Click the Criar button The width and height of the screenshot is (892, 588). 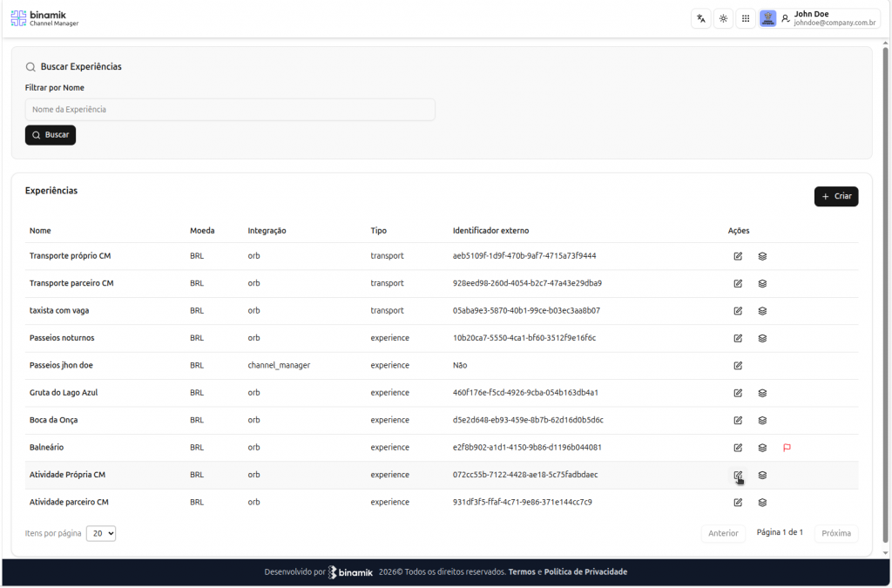(x=835, y=197)
